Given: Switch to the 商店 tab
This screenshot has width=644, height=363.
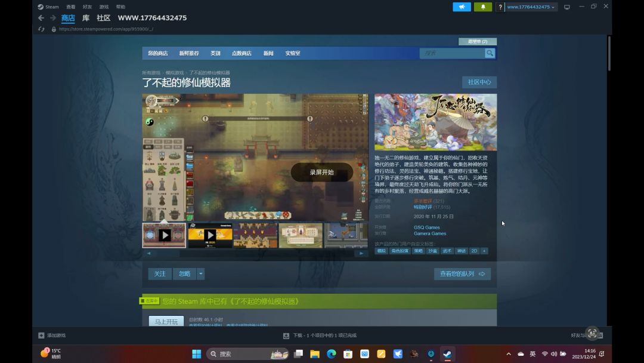Looking at the screenshot, I should pyautogui.click(x=68, y=18).
